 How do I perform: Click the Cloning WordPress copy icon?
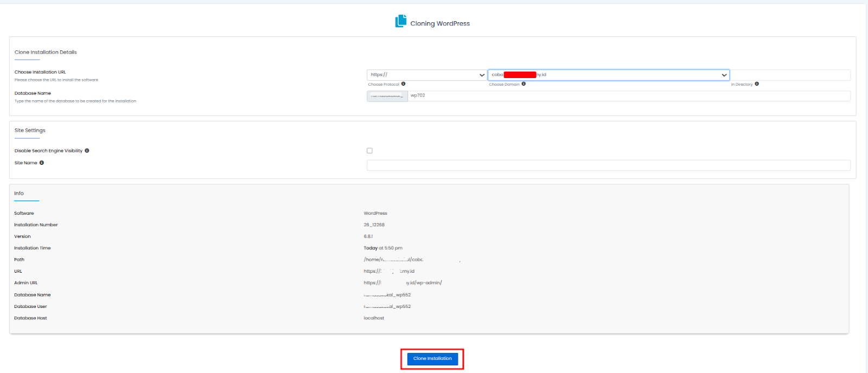(400, 21)
